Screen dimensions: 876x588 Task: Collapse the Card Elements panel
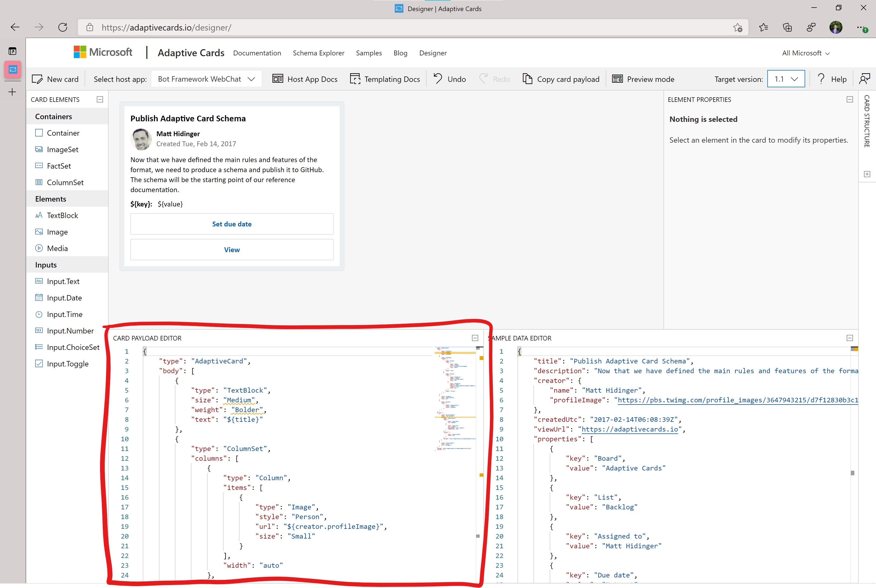[x=100, y=99]
